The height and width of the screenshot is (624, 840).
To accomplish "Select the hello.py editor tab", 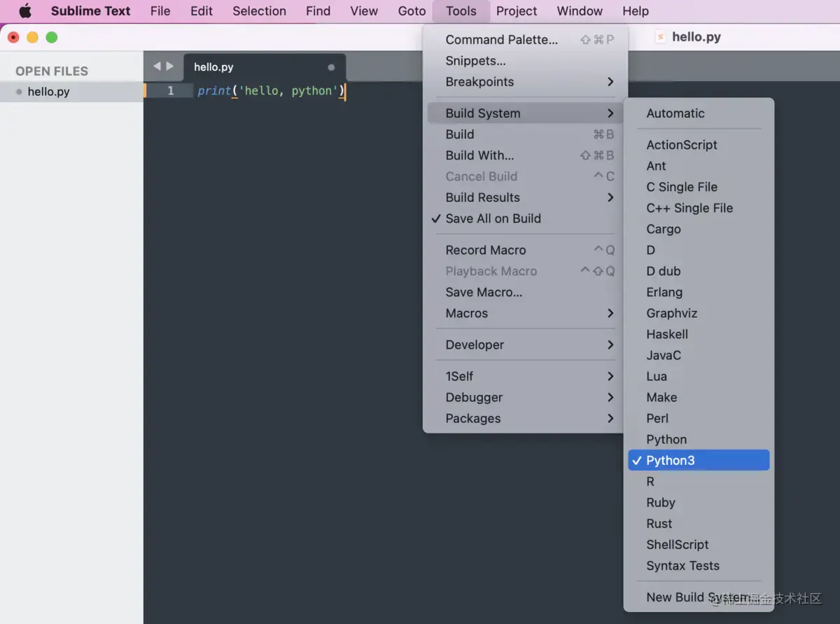I will coord(265,67).
